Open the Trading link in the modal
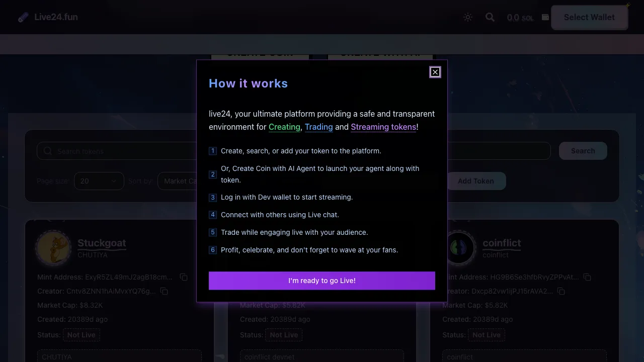Screen dimensions: 644x362 click(318, 127)
